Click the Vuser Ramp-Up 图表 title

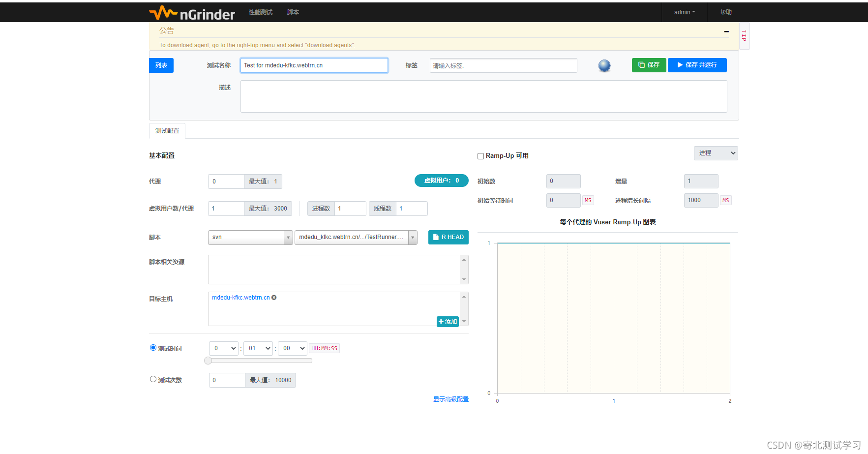click(608, 222)
